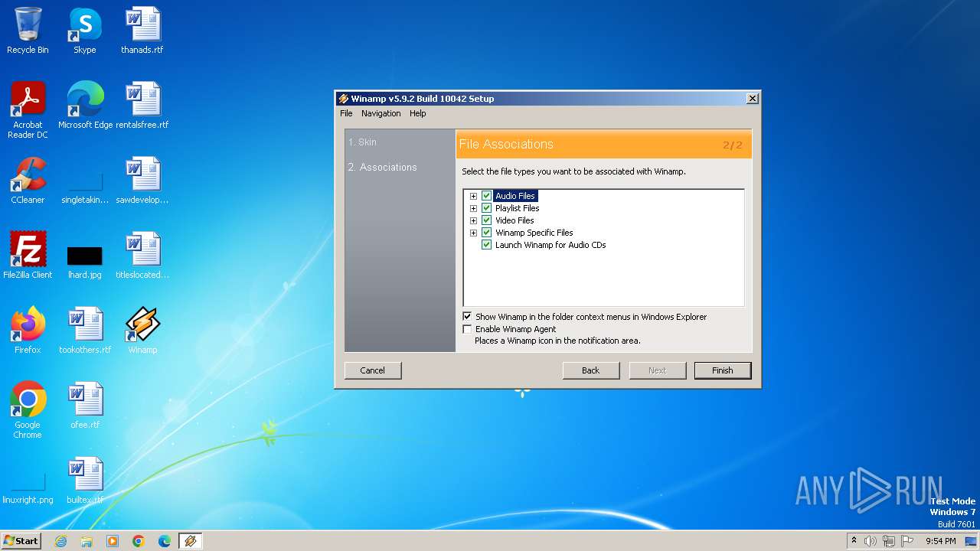Select the Winamp Setup taskbar button
The image size is (980, 551).
pos(191,541)
